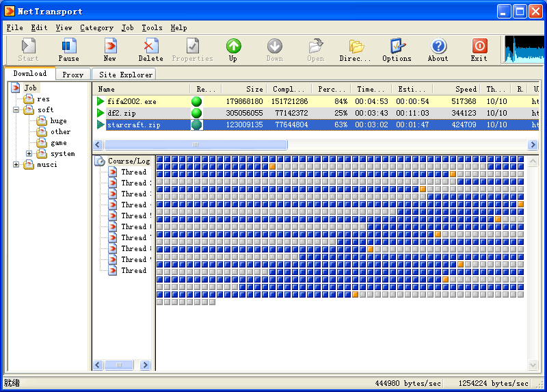This screenshot has width=547, height=392.
Task: Open the Category menu
Action: (x=96, y=27)
